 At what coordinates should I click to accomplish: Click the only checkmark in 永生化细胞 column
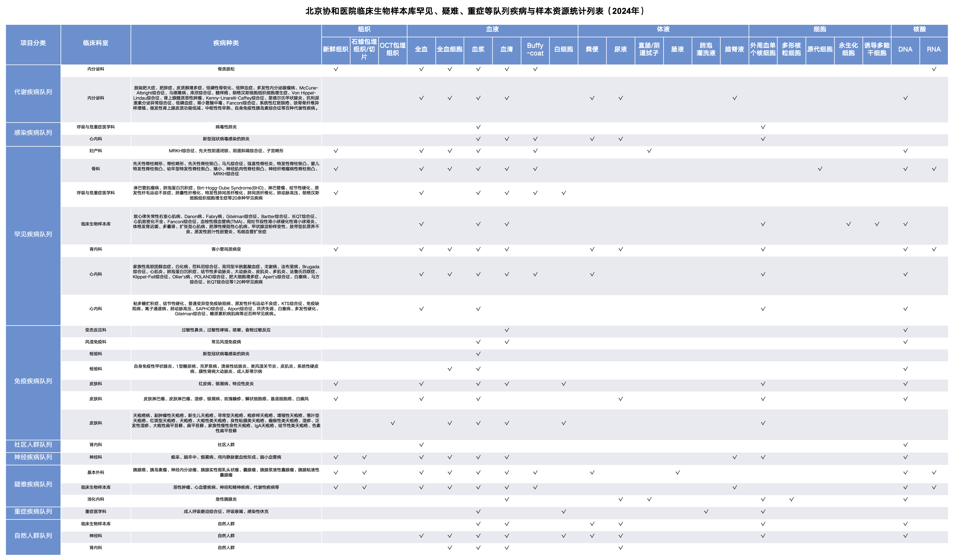click(x=848, y=224)
